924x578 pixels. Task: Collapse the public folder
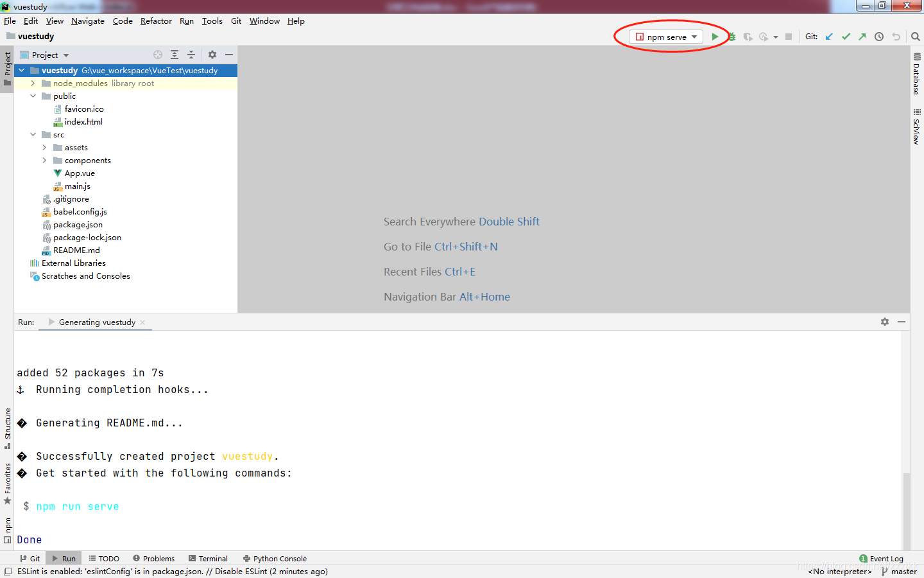point(33,96)
